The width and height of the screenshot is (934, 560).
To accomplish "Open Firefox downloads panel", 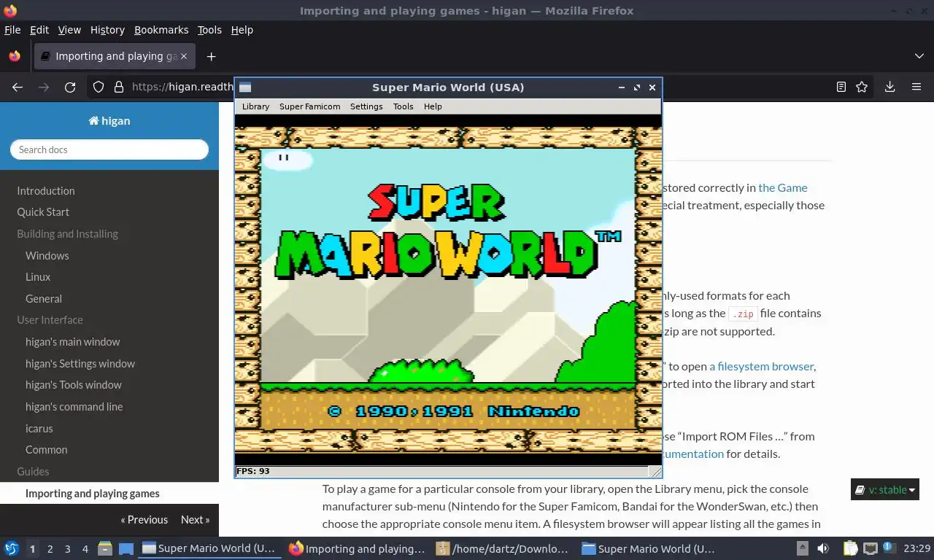I will [x=890, y=87].
